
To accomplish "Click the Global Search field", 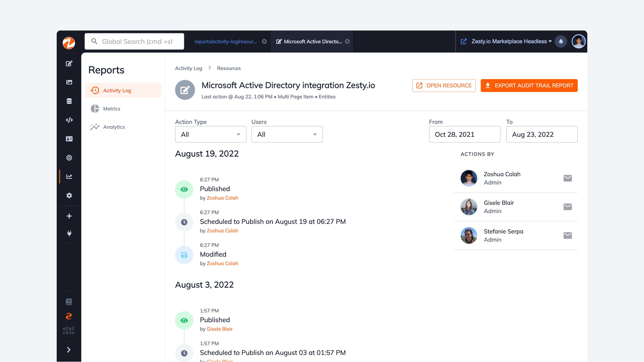I will 134,41.
